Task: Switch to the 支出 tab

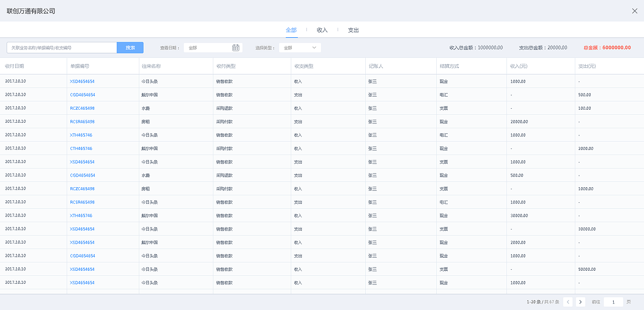Action: coord(353,30)
